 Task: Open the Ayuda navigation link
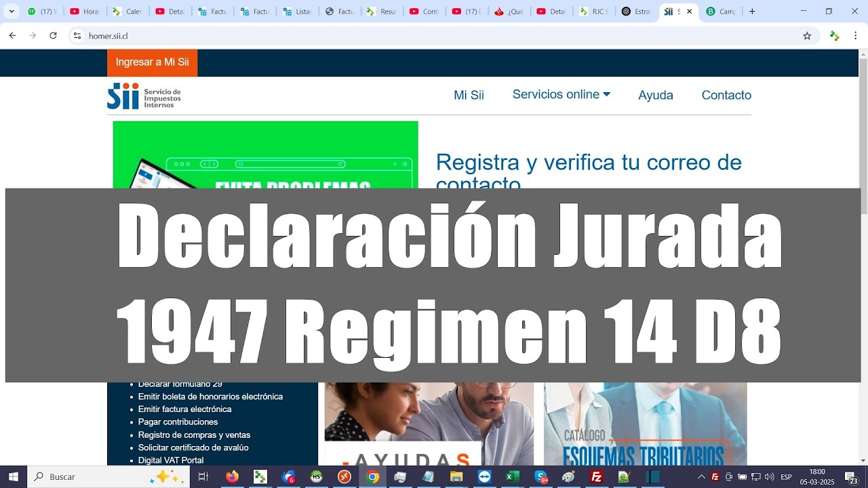point(656,96)
